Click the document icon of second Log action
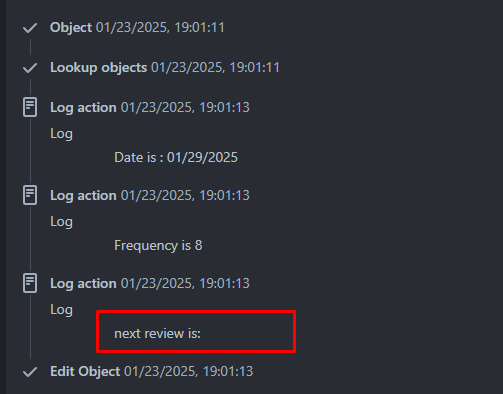503x394 pixels. pyautogui.click(x=30, y=195)
